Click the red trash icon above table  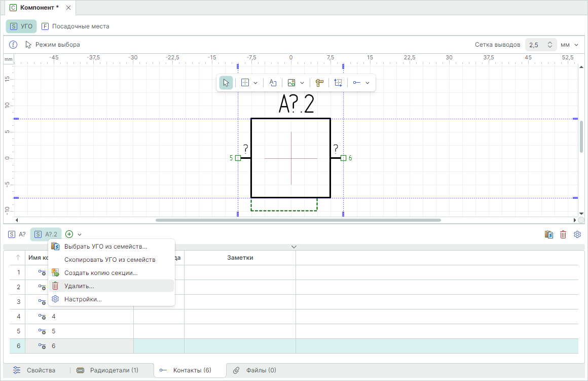(563, 234)
